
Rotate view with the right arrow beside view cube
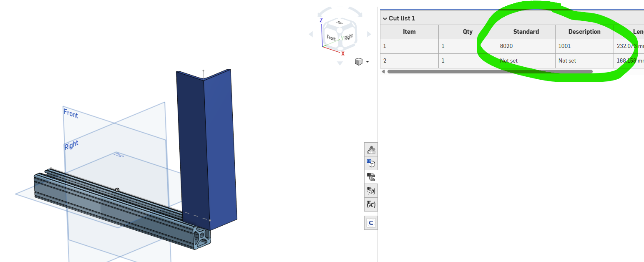(368, 34)
